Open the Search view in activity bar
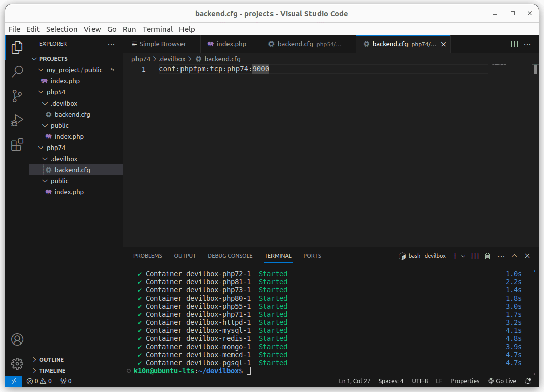544x392 pixels. click(17, 71)
